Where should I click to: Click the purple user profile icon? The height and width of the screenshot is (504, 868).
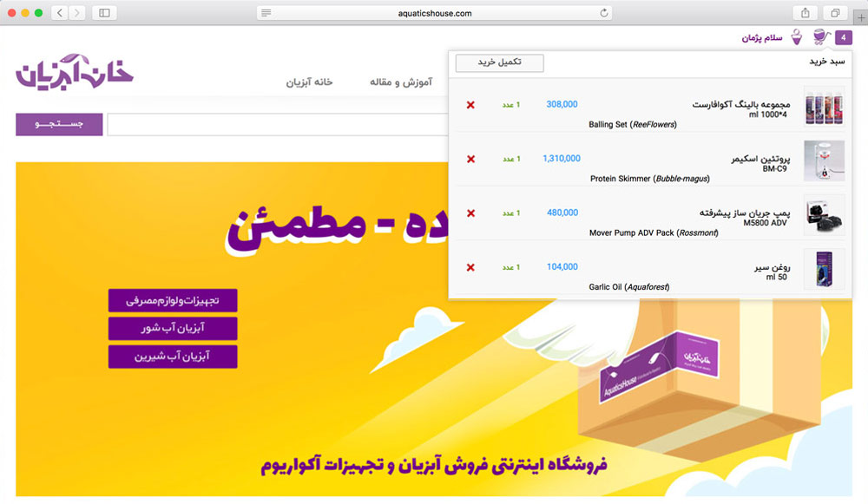click(797, 37)
